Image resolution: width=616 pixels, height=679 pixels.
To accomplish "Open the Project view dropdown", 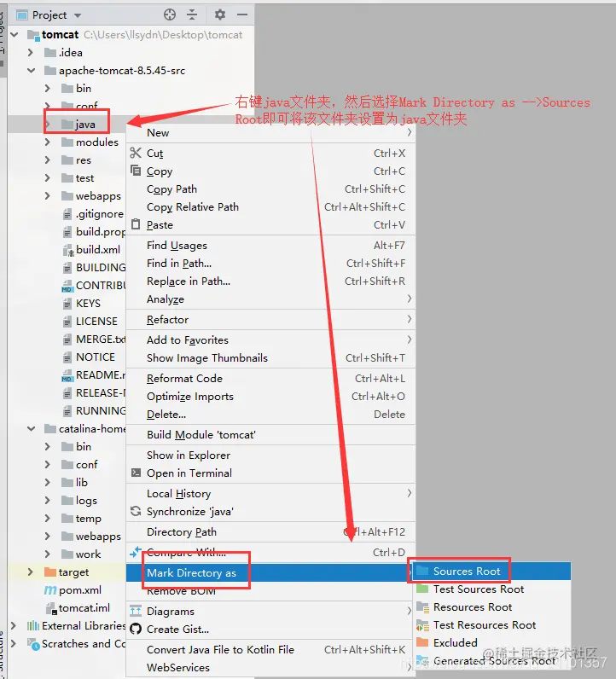I will 78,15.
